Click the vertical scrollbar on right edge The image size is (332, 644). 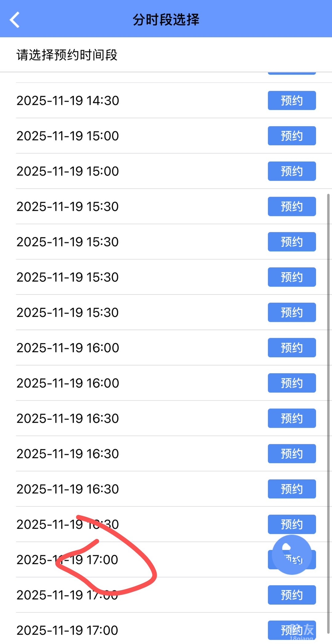[328, 400]
